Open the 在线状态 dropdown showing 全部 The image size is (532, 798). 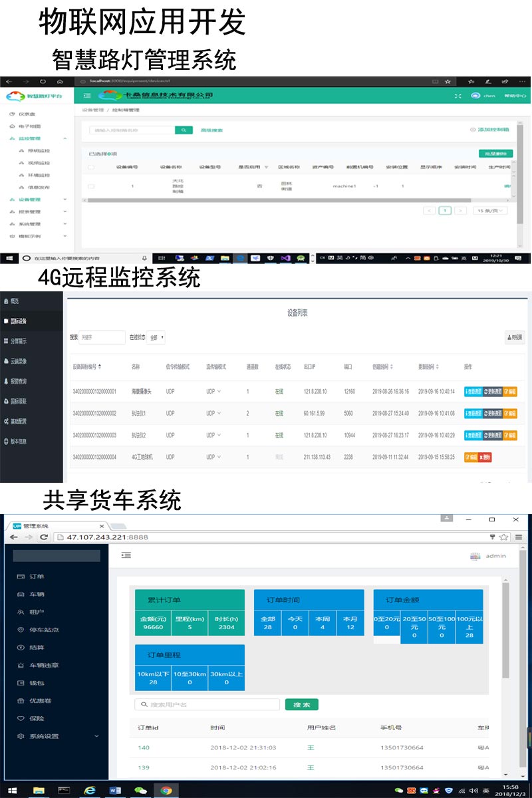coord(156,337)
